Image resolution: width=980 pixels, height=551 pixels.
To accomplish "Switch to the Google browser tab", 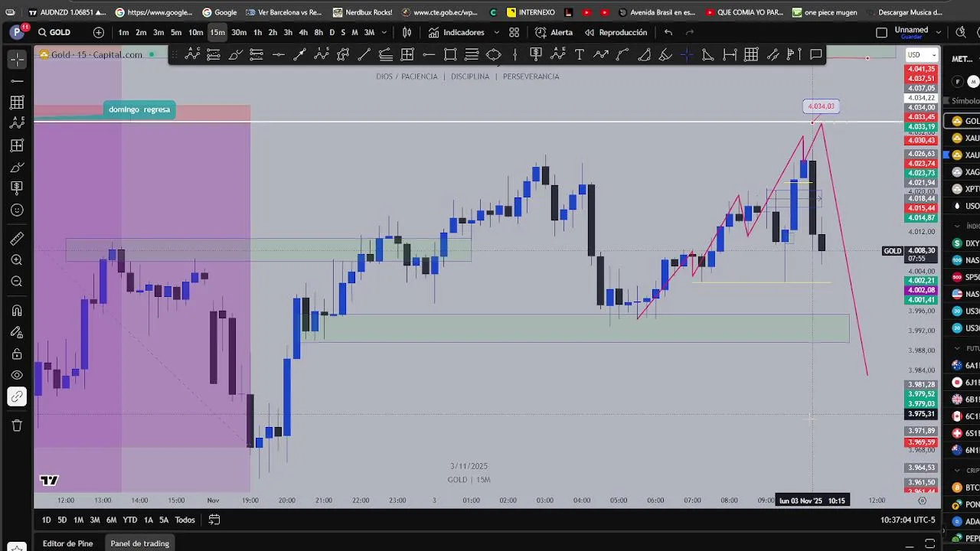I will click(219, 12).
